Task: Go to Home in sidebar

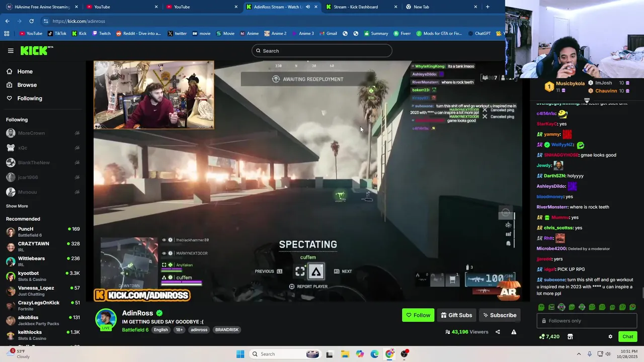Action: 25,71
